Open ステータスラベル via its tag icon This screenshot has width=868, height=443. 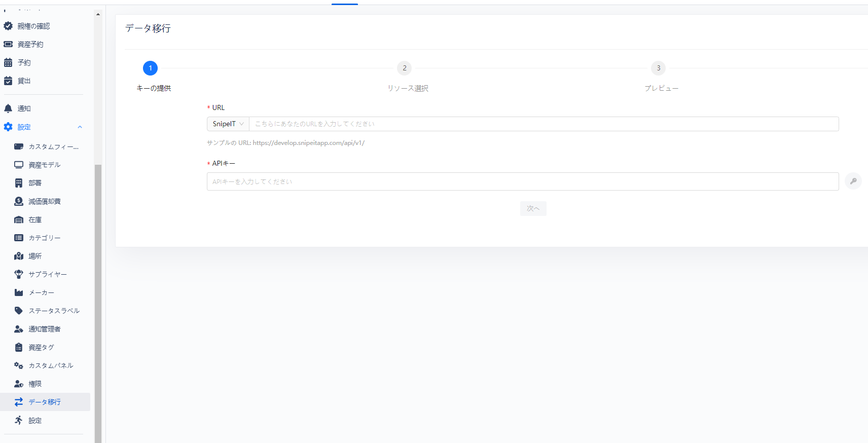coord(19,311)
